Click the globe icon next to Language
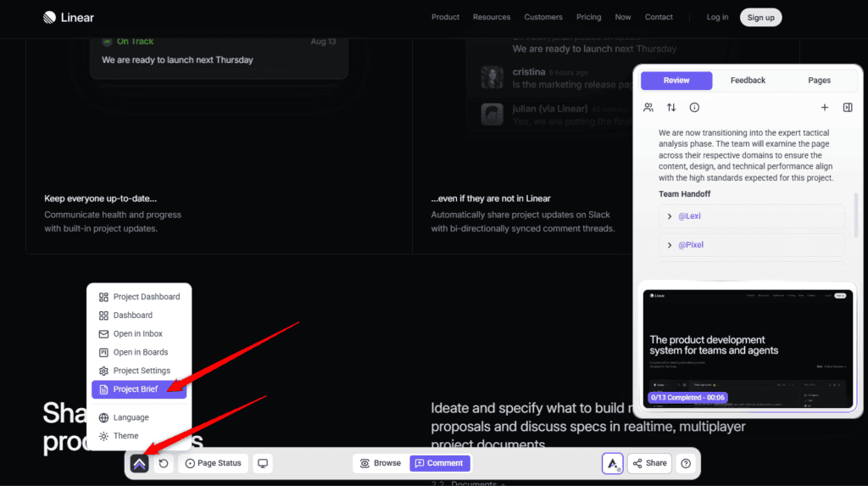Image resolution: width=868 pixels, height=486 pixels. pos(103,418)
